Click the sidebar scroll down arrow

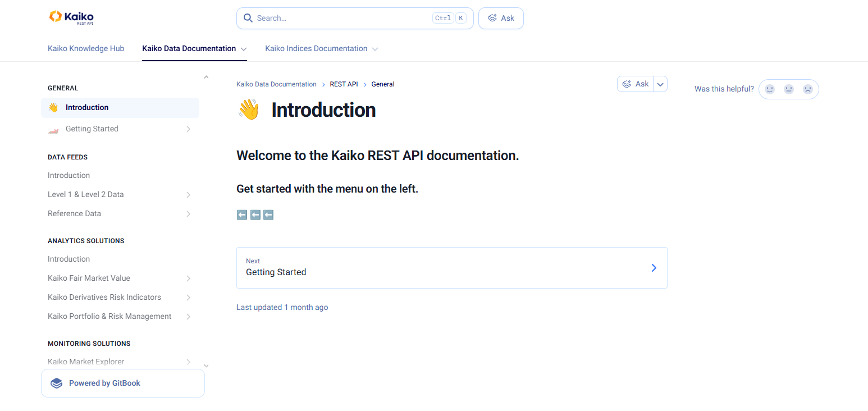point(206,366)
